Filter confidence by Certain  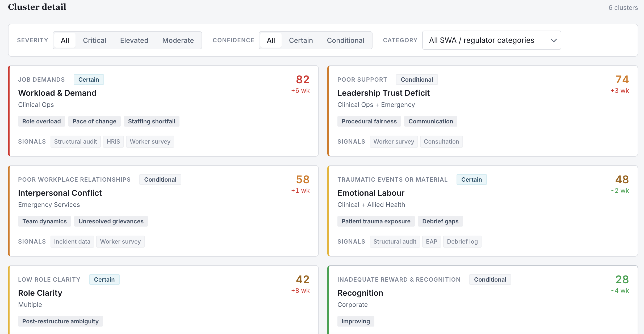click(301, 40)
